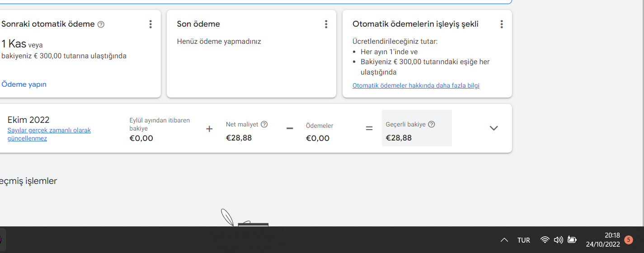Click Sayılar gerçek zamanlı olarak güncellenmez link
644x253 pixels.
[x=49, y=134]
